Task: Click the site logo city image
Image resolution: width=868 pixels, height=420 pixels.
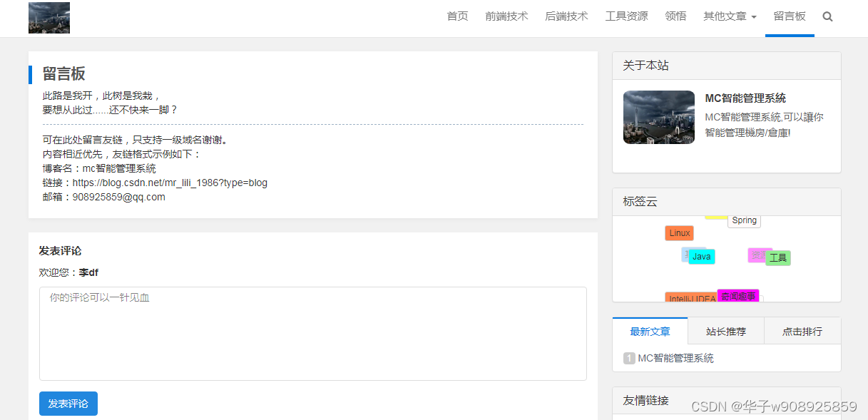Action: click(x=49, y=18)
